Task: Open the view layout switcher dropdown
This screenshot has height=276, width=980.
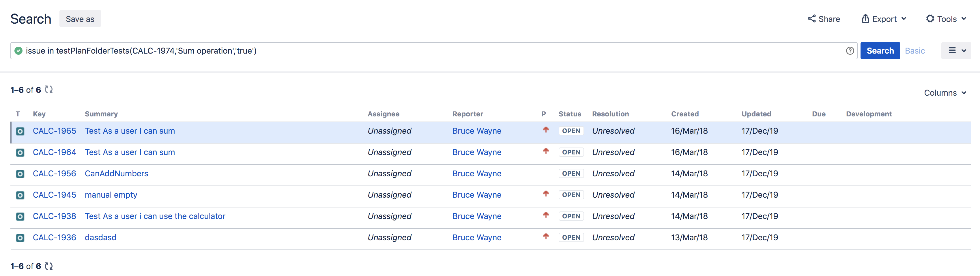Action: (956, 50)
